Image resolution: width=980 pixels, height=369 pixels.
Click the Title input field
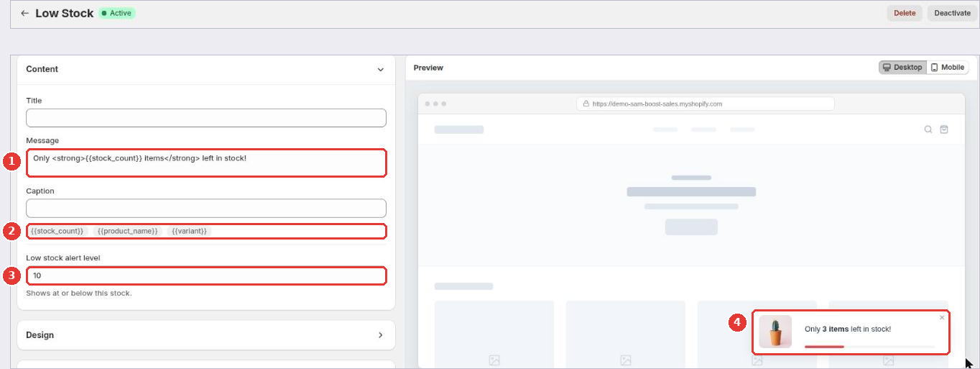pyautogui.click(x=206, y=118)
